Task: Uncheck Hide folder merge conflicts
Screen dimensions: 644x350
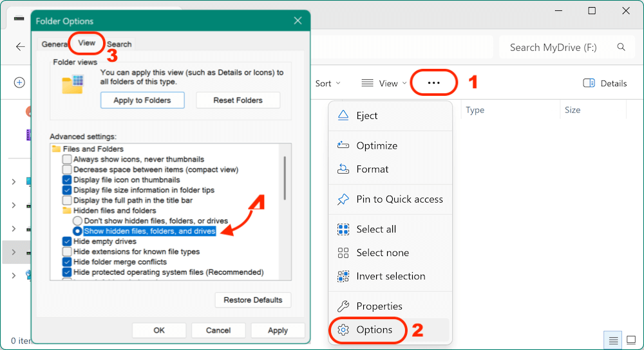Action: click(67, 262)
